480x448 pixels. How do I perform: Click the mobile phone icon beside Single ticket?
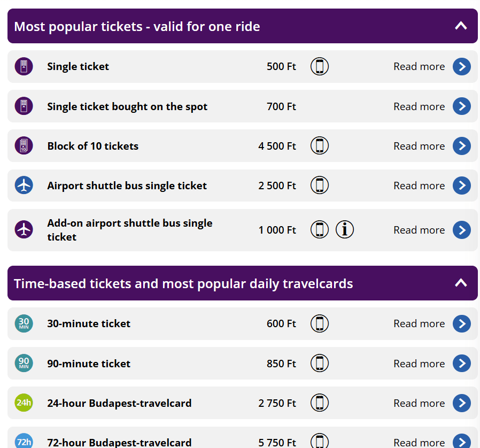(320, 66)
